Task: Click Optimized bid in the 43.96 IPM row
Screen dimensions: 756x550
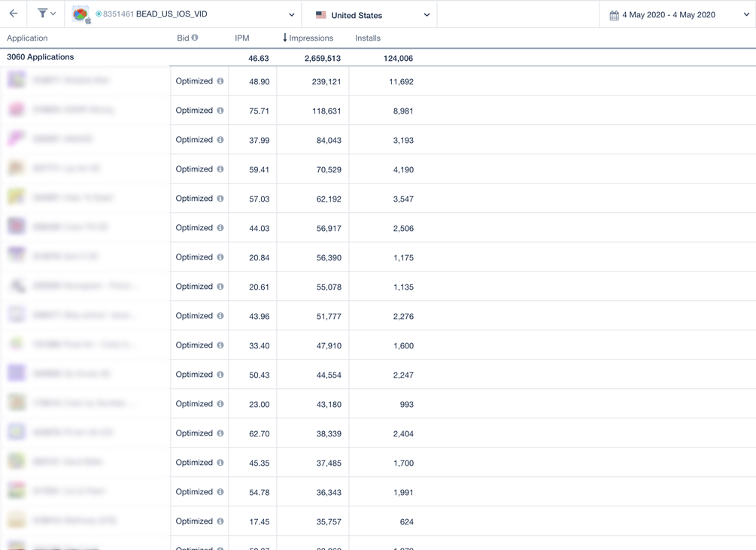Action: [194, 316]
